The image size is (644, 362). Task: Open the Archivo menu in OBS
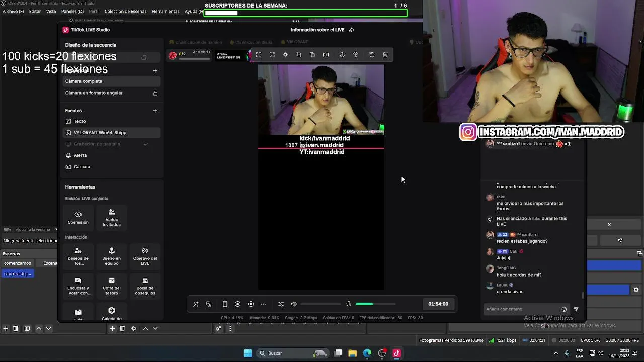(13, 11)
